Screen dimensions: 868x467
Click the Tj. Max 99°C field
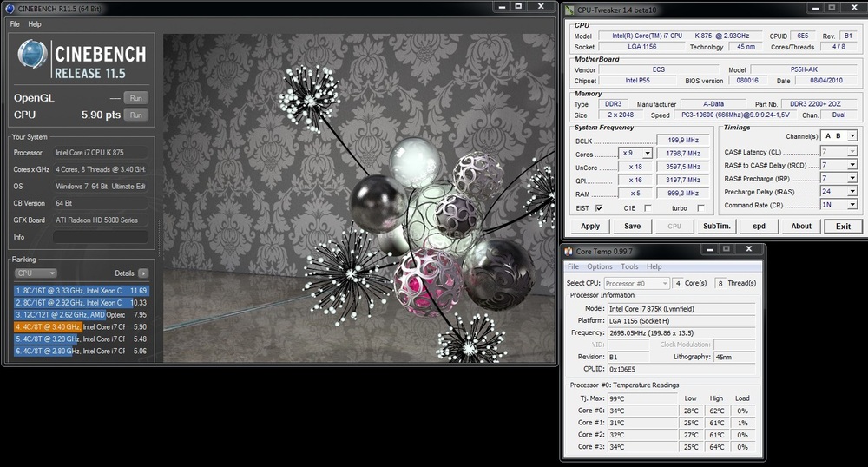(x=642, y=398)
